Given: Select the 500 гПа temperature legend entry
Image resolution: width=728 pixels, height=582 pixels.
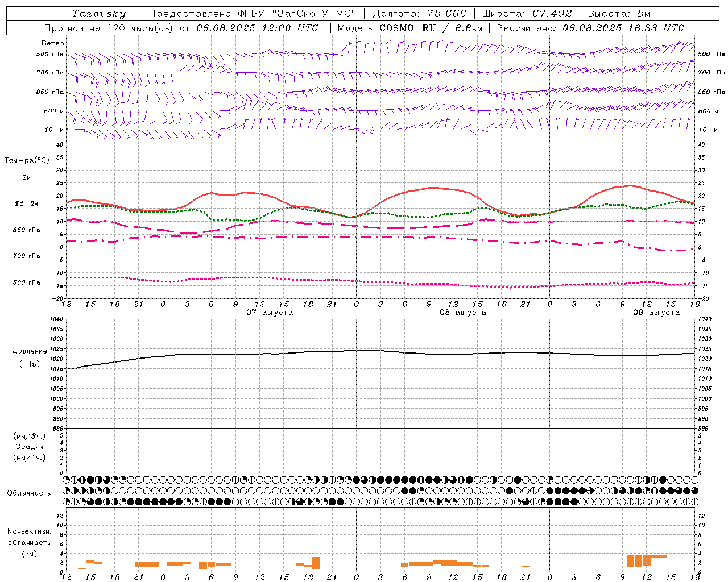Looking at the screenshot, I should click(x=26, y=282).
